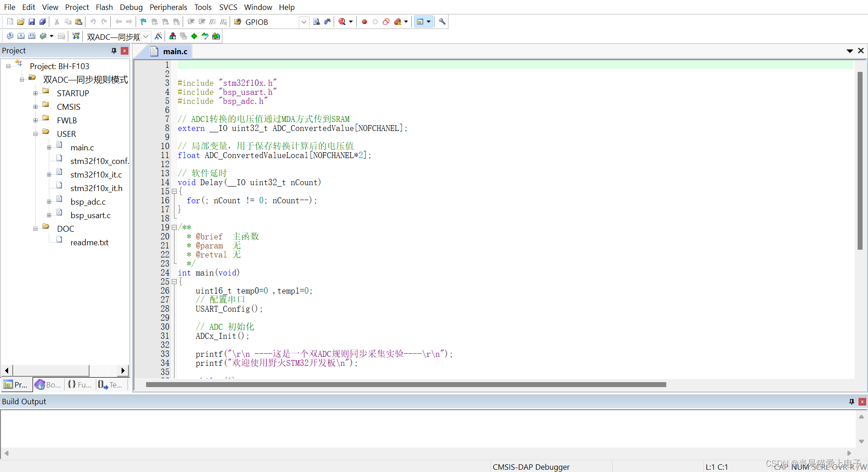
Task: Open a file with folder icon
Action: (21, 22)
